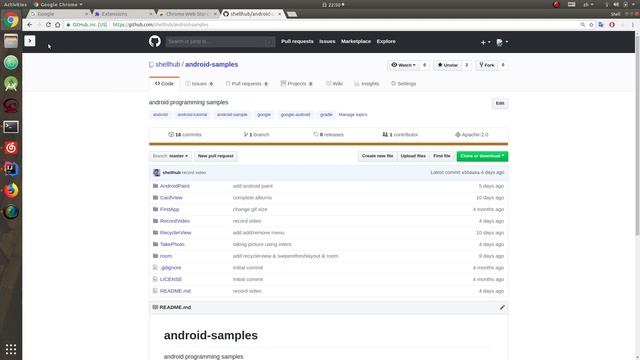Image resolution: width=640 pixels, height=360 pixels.
Task: Open the plus create-new dropdown
Action: 485,42
